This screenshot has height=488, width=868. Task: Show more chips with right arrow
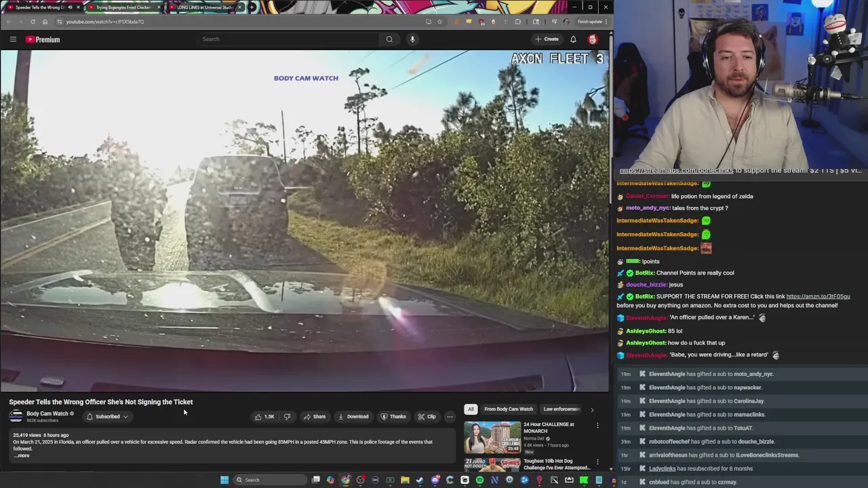point(592,409)
